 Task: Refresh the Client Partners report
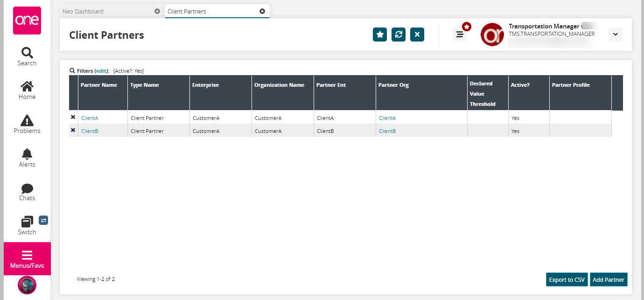click(399, 35)
